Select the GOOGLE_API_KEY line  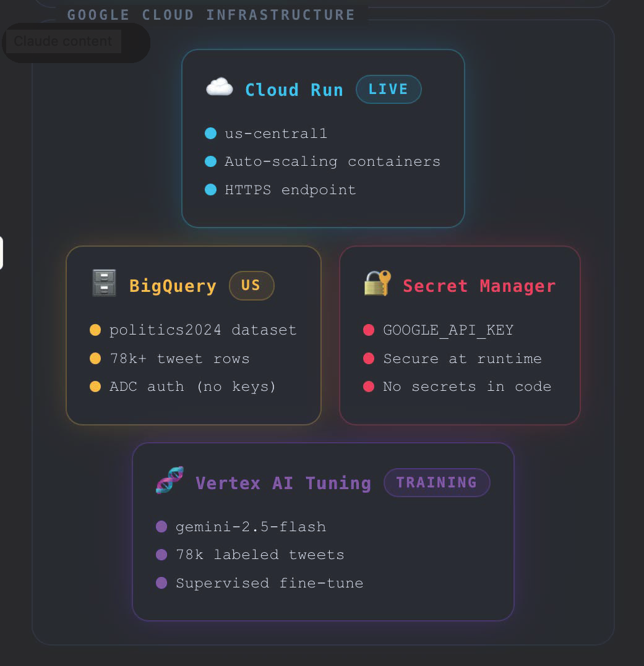click(448, 330)
